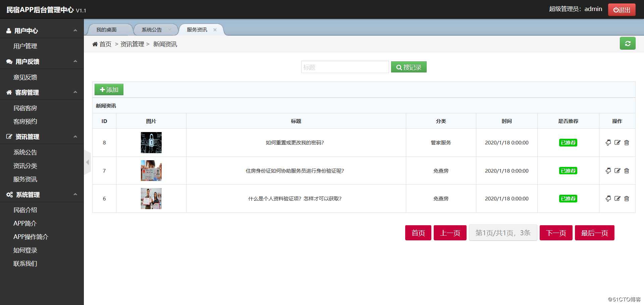This screenshot has height=305, width=644.
Task: Click the hand-pointing recommend icon for ID 6
Action: (608, 199)
